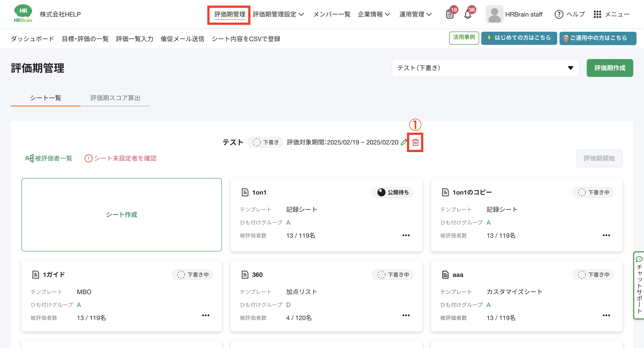The width and height of the screenshot is (644, 348).
Task: Open the チャットサポート side widget
Action: (x=639, y=285)
